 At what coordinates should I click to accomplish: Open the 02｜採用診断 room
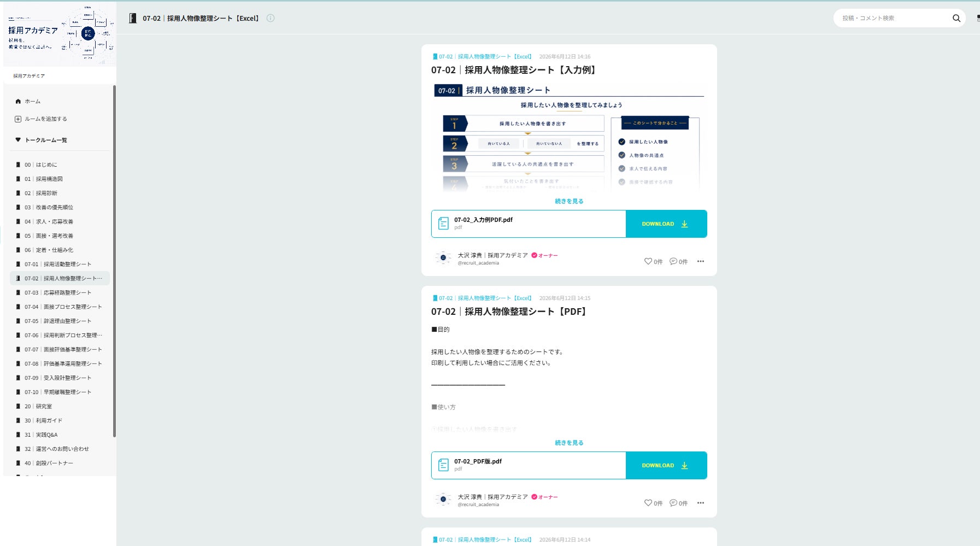[60, 193]
